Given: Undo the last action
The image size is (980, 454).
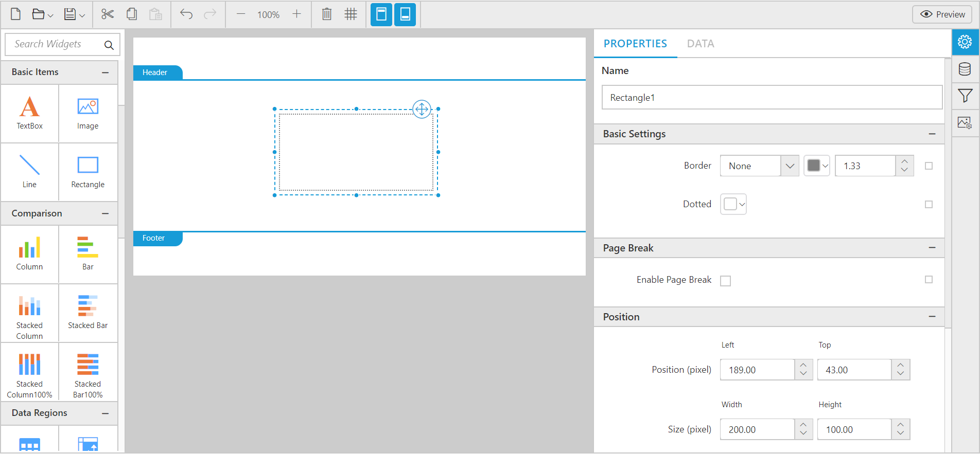Looking at the screenshot, I should click(x=186, y=14).
